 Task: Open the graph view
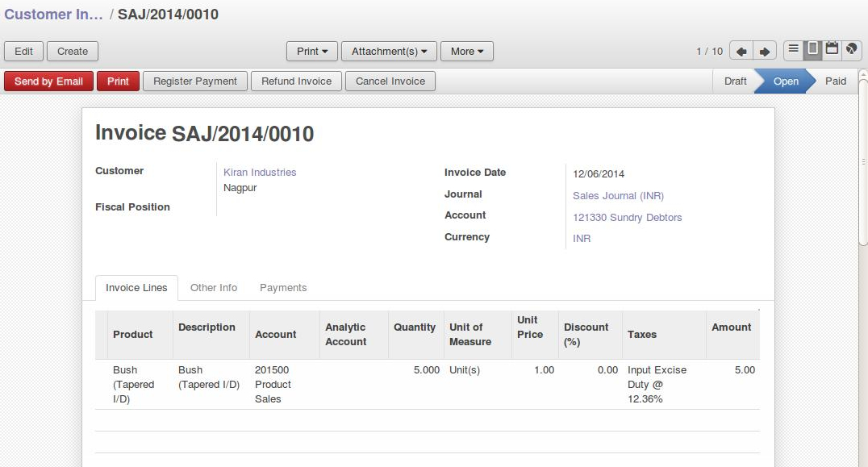pyautogui.click(x=851, y=50)
